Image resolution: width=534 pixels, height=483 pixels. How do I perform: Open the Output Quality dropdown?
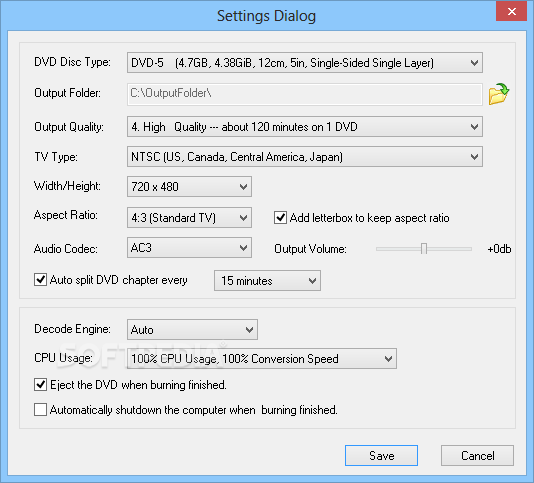click(305, 127)
